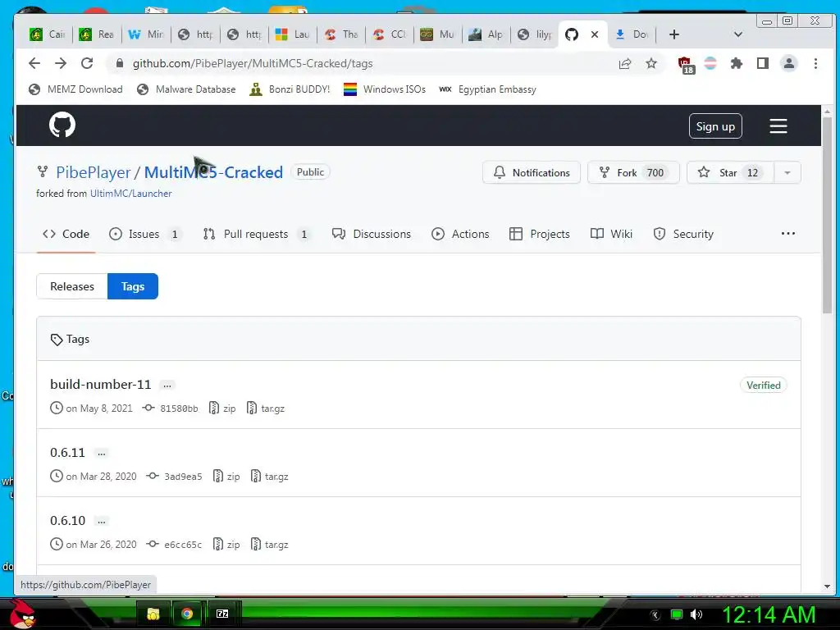This screenshot has height=630, width=840.
Task: Open the Projects tab
Action: click(x=540, y=234)
